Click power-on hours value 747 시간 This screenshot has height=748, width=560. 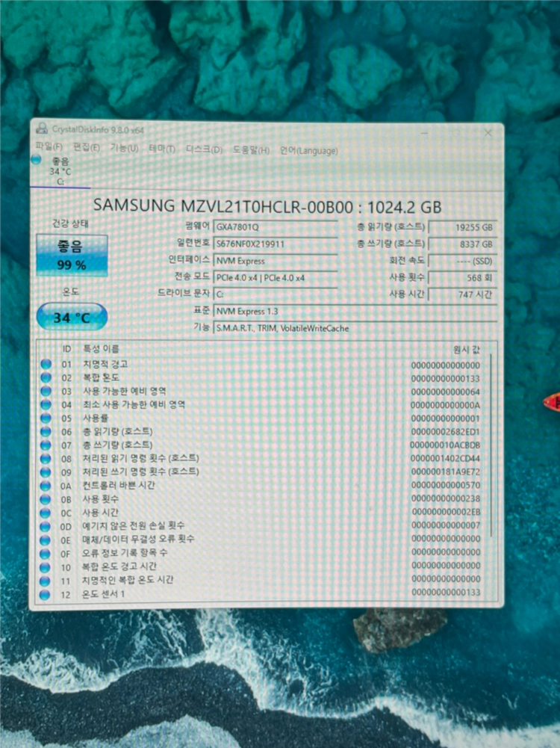(x=462, y=294)
